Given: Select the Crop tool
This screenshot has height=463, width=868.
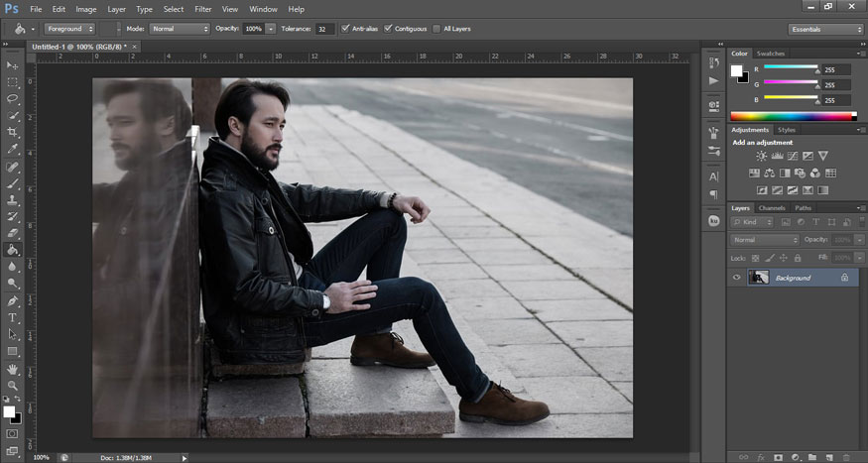Looking at the screenshot, I should click(12, 132).
